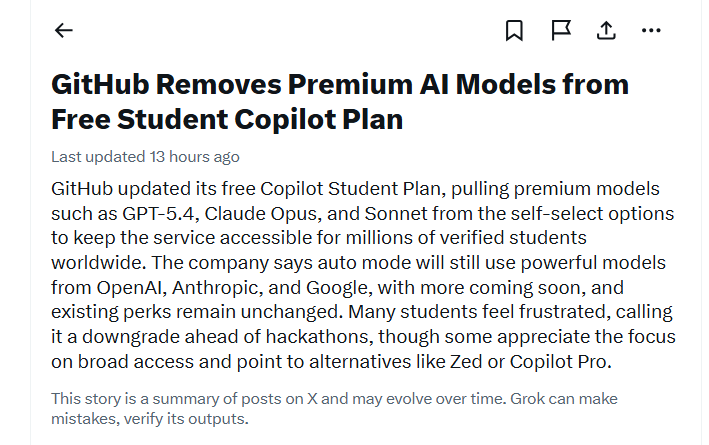Click "Free Student Copilot Plan" in the headline

pos(227,120)
